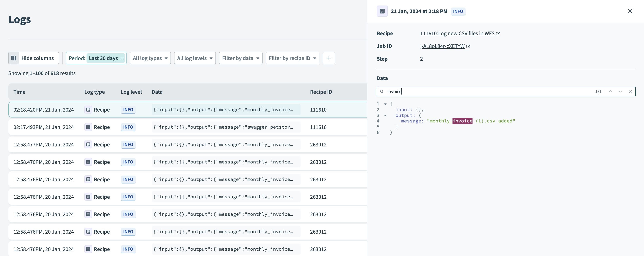Click the magnifier icon in the Data search bar
This screenshot has height=256, width=644.
click(x=382, y=91)
